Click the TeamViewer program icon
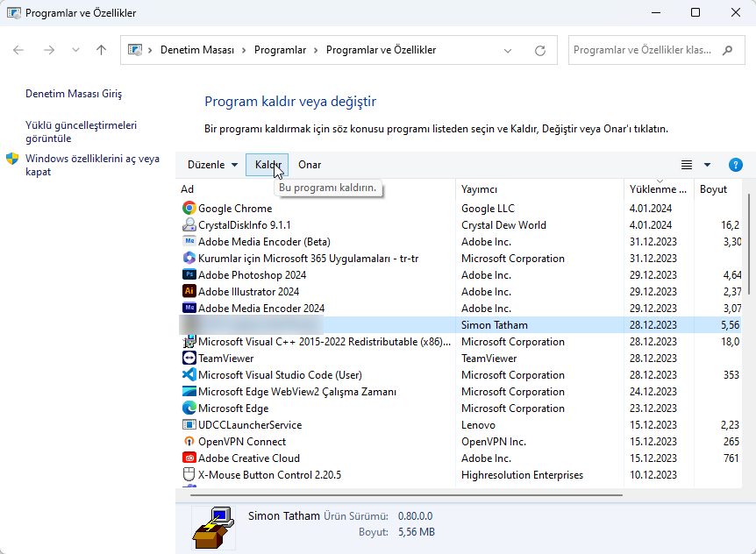756x554 pixels. pyautogui.click(x=187, y=358)
